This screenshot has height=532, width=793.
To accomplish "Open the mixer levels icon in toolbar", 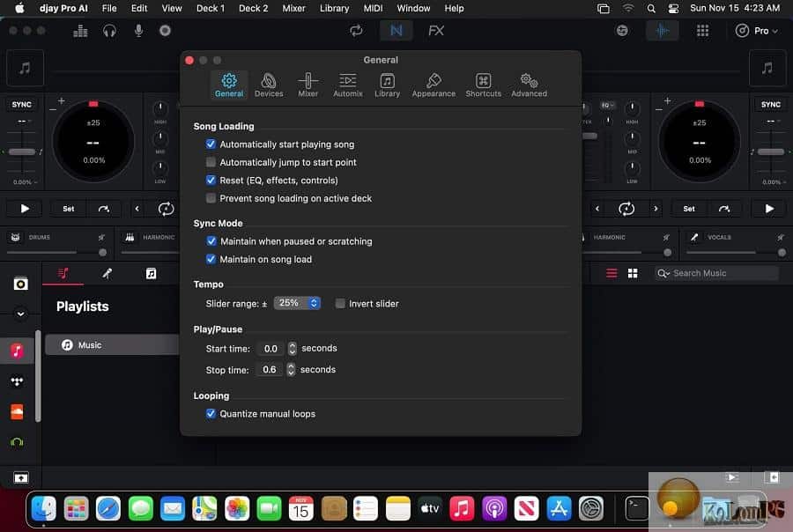I will coord(80,31).
